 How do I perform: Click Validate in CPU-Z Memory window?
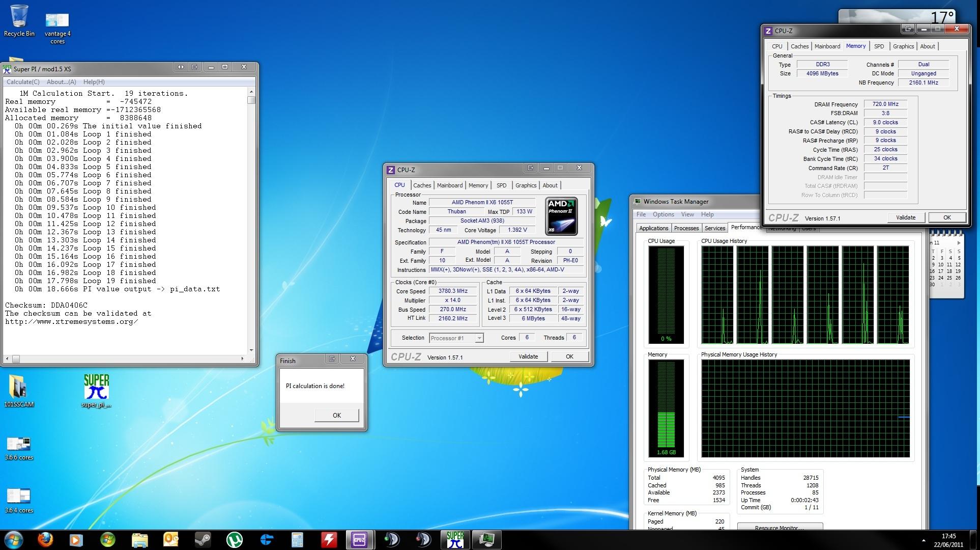906,217
